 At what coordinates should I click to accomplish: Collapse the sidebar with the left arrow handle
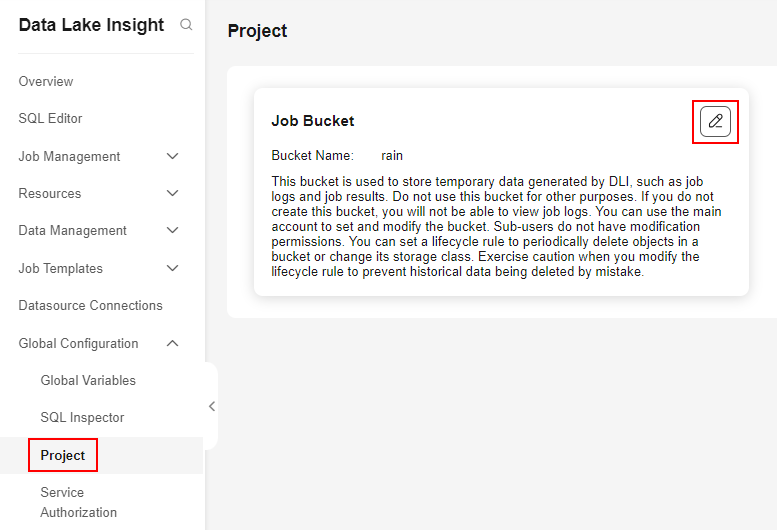click(212, 406)
